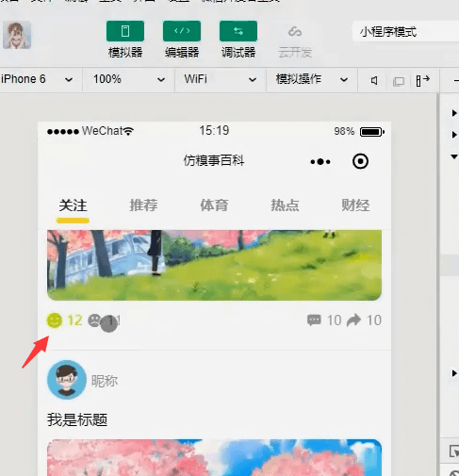Click the user avatar in the toolbar
Image resolution: width=459 pixels, height=476 pixels.
[x=17, y=35]
